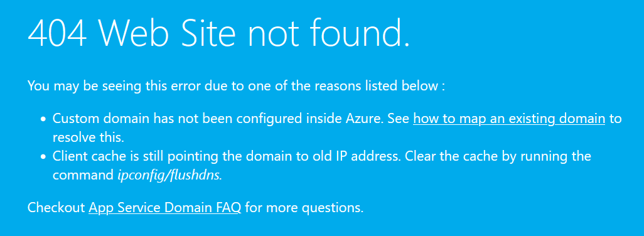644x236 pixels.
Task: Click the 'for more questions.' text
Action: click(304, 208)
